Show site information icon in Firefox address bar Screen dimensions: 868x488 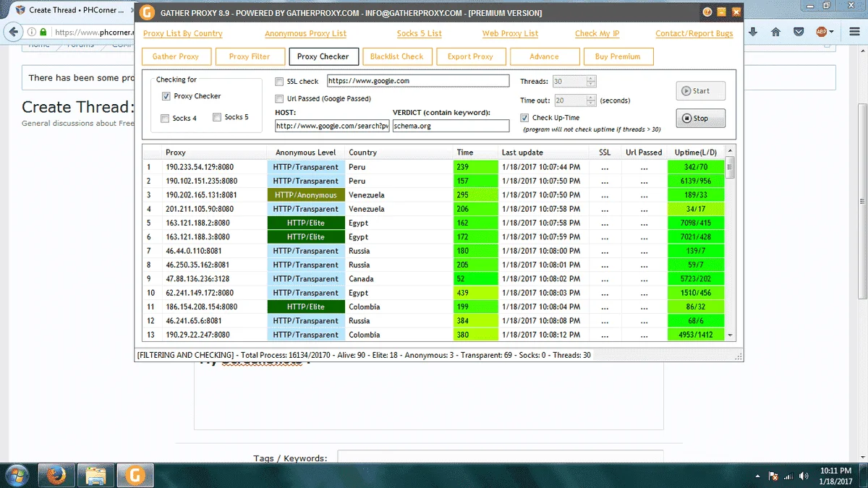(32, 32)
